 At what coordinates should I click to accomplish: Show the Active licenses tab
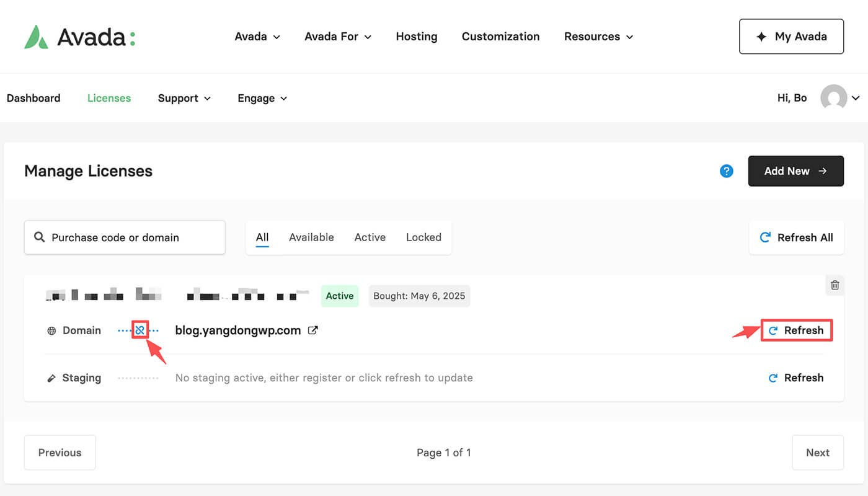(x=370, y=237)
